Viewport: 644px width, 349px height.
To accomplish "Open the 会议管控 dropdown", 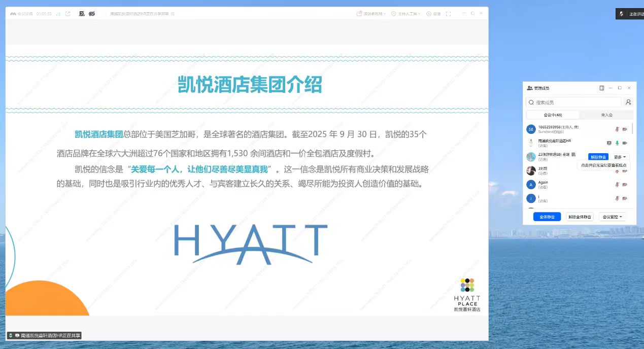I will pyautogui.click(x=612, y=217).
